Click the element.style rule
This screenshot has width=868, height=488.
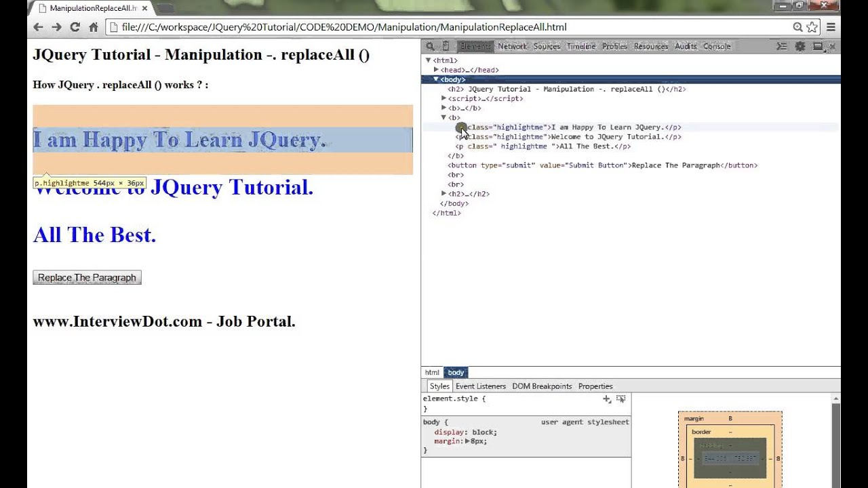click(454, 399)
